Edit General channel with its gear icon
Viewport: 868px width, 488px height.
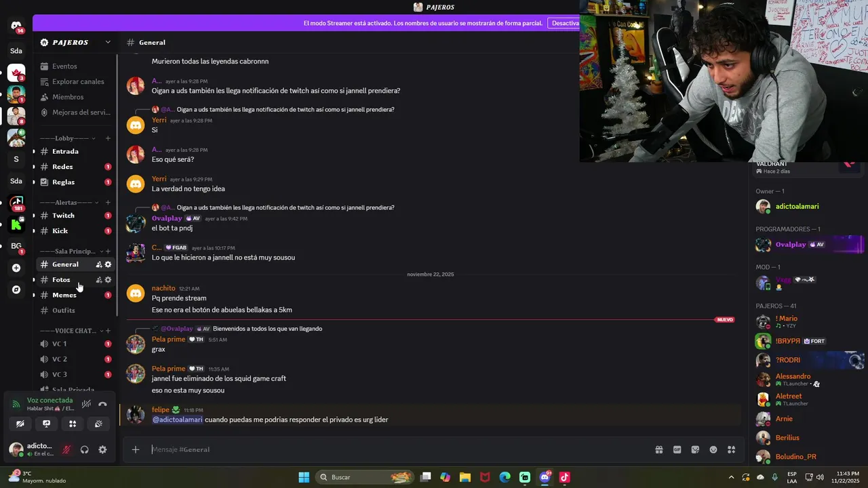click(108, 264)
